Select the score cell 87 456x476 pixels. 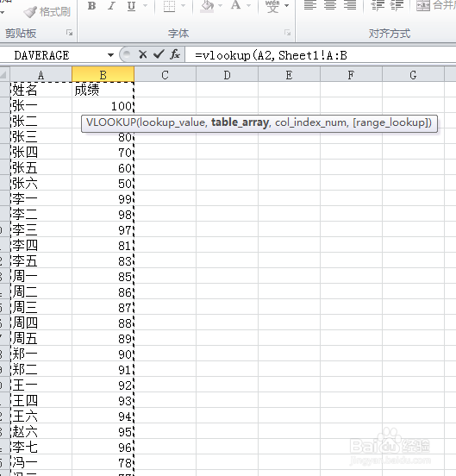[103, 307]
